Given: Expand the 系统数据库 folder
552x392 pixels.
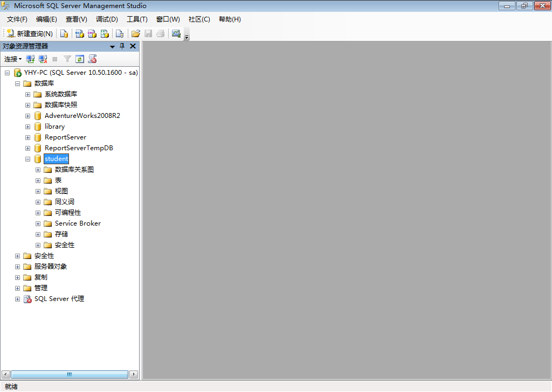Looking at the screenshot, I should pyautogui.click(x=27, y=94).
